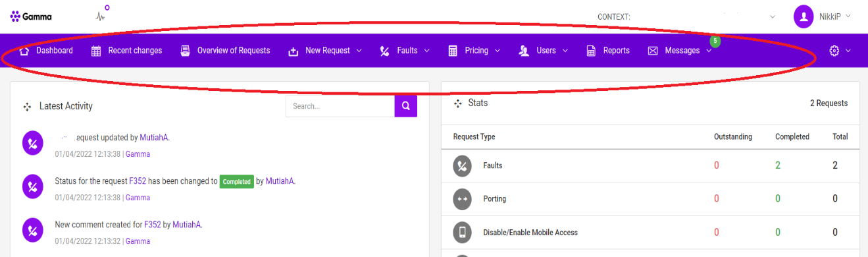The image size is (868, 257).
Task: Click the '2 Requests' label in Stats
Action: (x=829, y=103)
